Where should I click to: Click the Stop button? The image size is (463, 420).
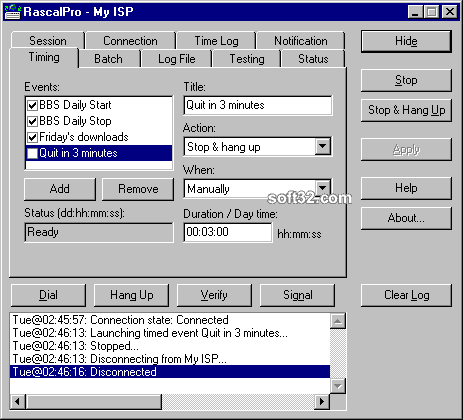coord(406,80)
